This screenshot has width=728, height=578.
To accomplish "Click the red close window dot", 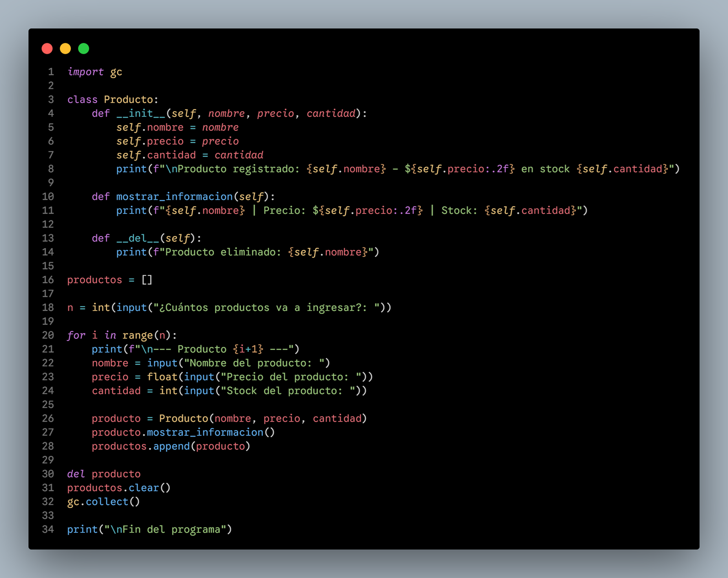I will [47, 48].
